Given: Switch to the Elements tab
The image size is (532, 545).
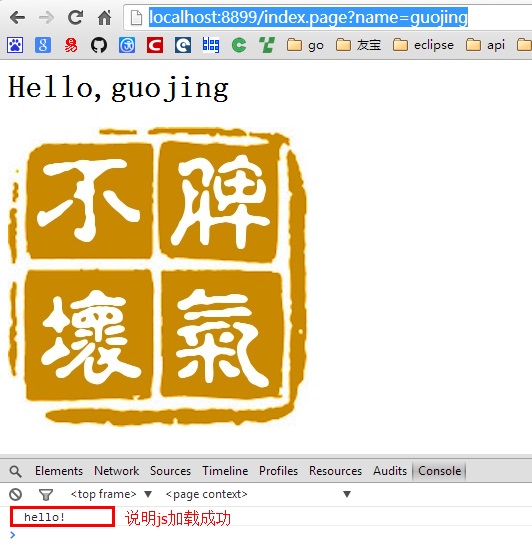Looking at the screenshot, I should point(59,471).
